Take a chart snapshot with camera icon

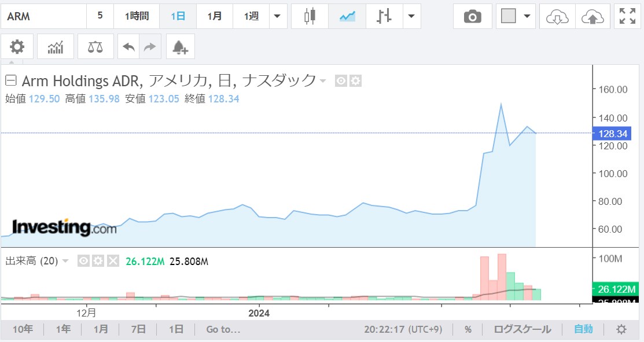472,16
